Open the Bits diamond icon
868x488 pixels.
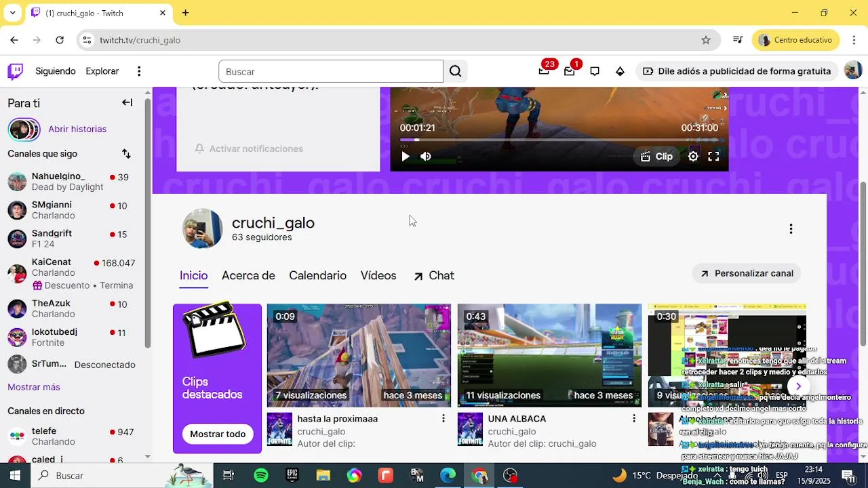coord(620,71)
